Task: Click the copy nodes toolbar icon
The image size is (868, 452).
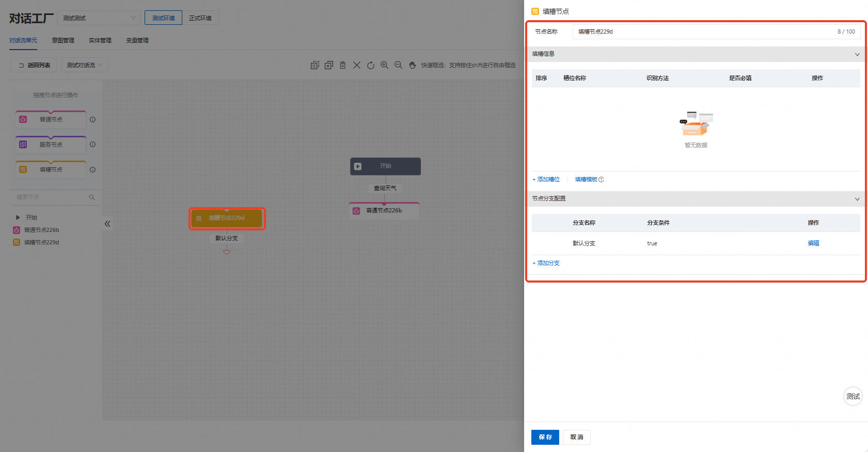Action: pos(314,65)
